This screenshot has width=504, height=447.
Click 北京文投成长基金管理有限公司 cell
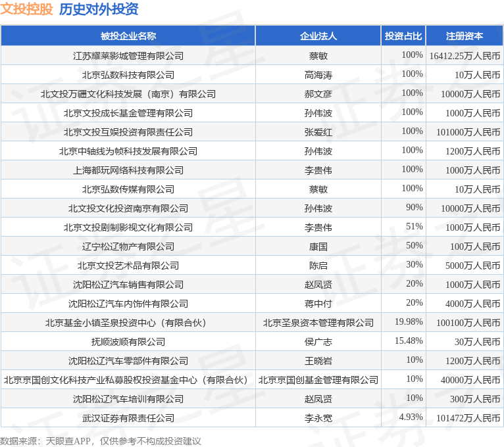pos(128,112)
